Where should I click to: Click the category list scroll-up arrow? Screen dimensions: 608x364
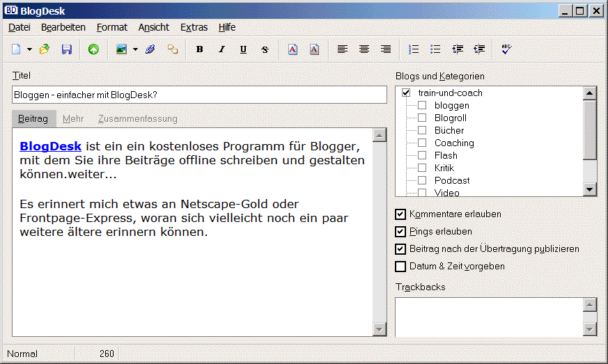(590, 93)
